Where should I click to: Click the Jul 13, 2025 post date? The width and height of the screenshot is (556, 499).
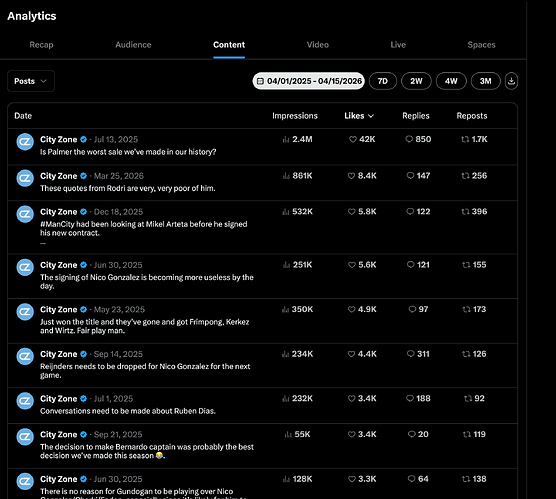[116, 139]
